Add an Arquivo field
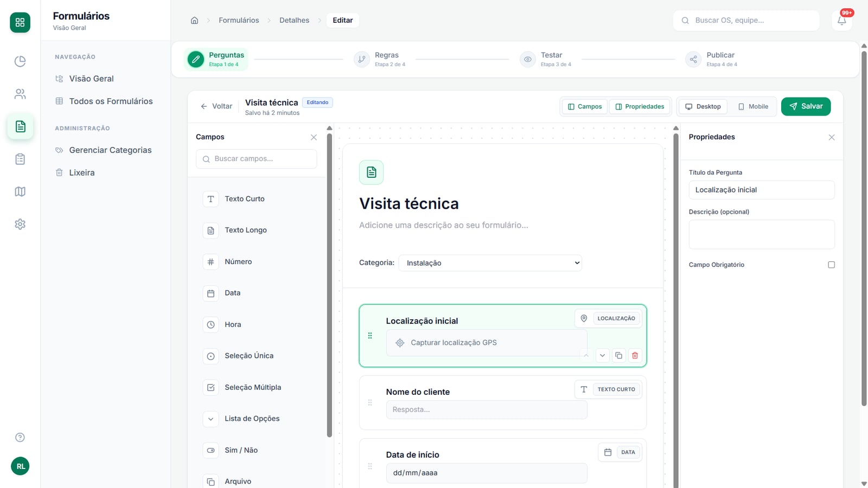868x488 pixels. click(257, 481)
